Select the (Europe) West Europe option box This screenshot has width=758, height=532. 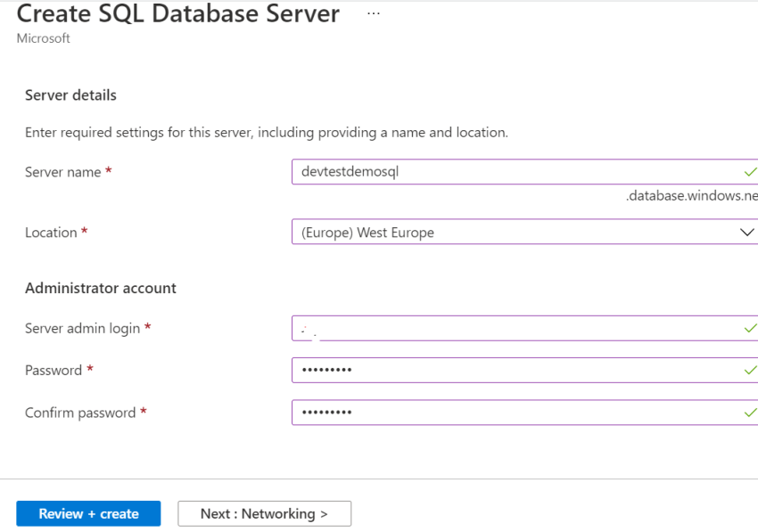[x=517, y=232]
